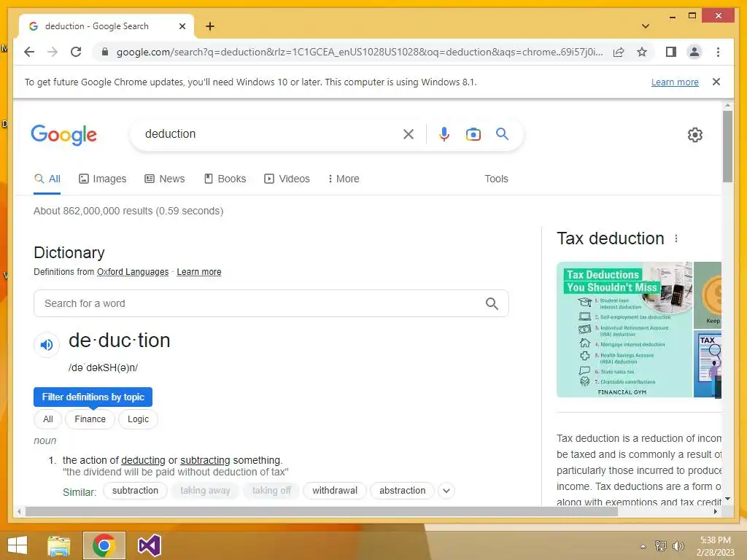The width and height of the screenshot is (747, 560).
Task: Expand the tab search chevron
Action: 646,26
